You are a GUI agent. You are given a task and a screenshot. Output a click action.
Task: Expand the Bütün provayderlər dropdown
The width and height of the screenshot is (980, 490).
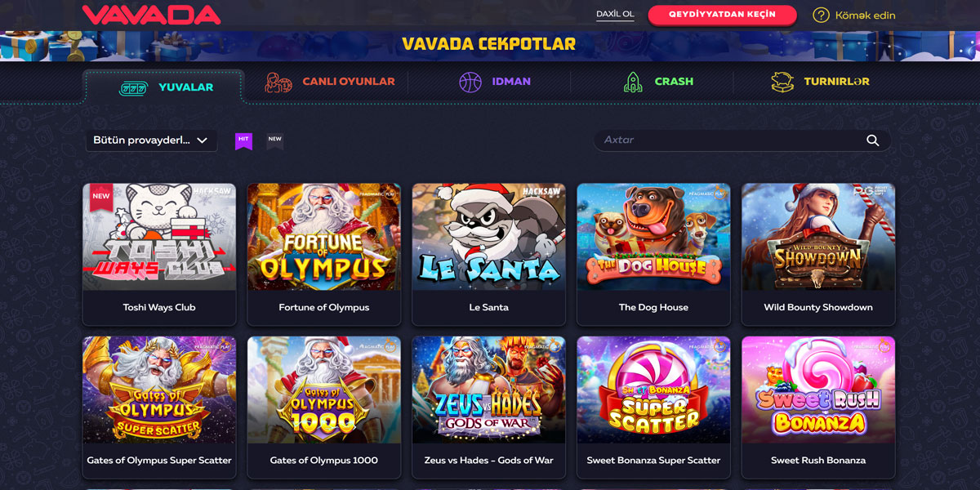pos(151,140)
